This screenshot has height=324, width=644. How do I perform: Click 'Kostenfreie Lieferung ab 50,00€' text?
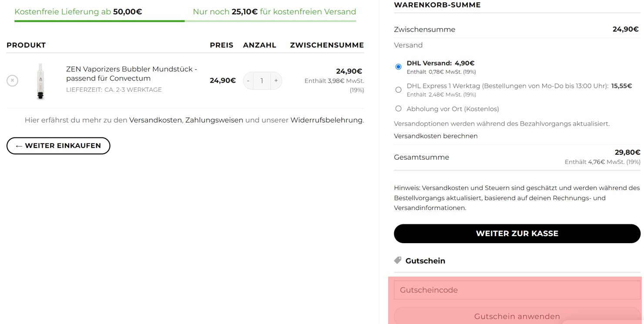point(78,12)
